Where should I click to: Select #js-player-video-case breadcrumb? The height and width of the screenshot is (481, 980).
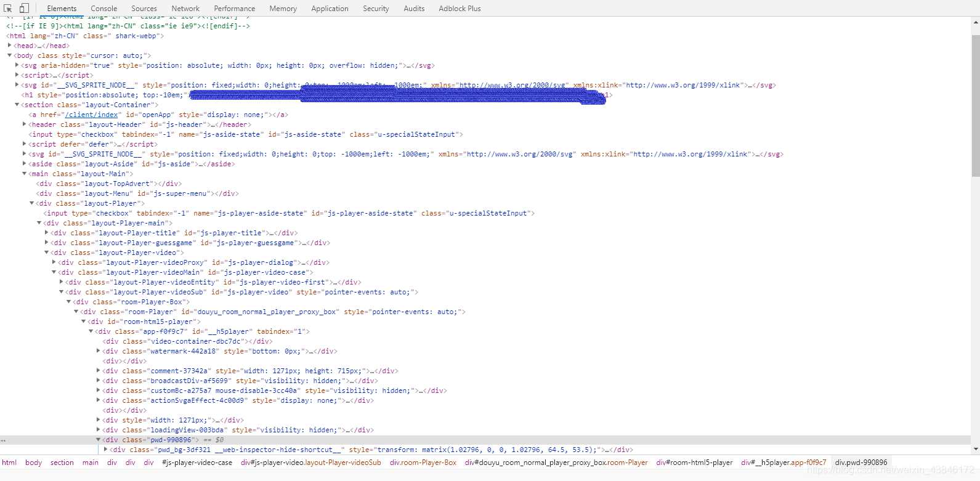point(197,463)
